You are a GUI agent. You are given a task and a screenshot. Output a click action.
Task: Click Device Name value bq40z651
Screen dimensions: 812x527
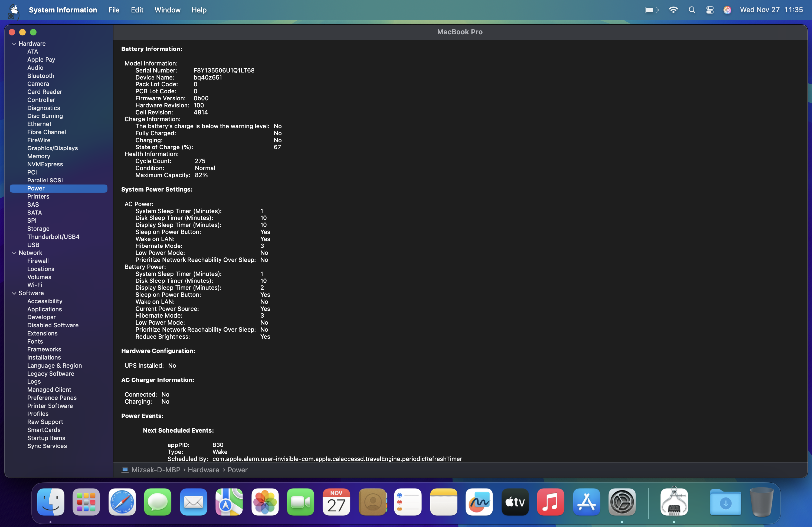click(207, 77)
